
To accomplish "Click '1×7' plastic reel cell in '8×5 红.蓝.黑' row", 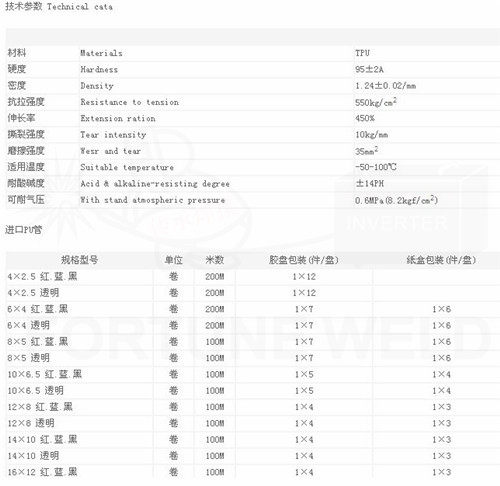I will [304, 342].
